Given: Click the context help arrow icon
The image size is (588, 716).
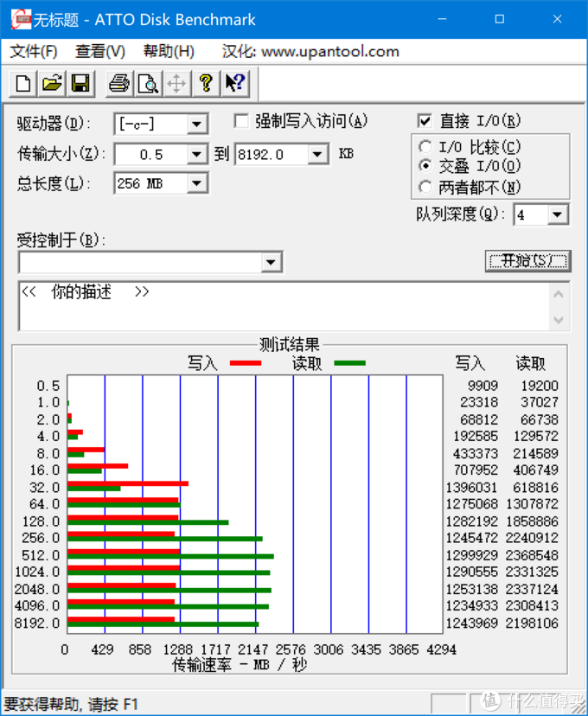Looking at the screenshot, I should (234, 83).
